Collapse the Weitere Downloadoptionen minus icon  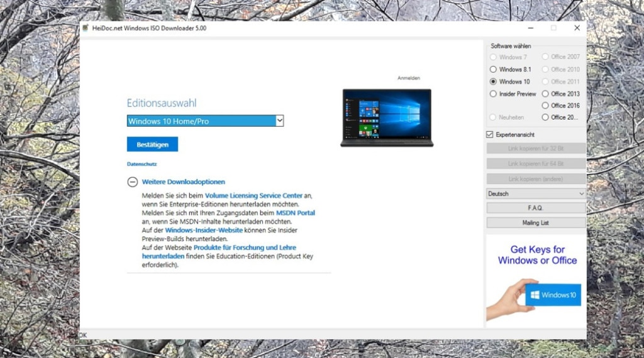132,182
